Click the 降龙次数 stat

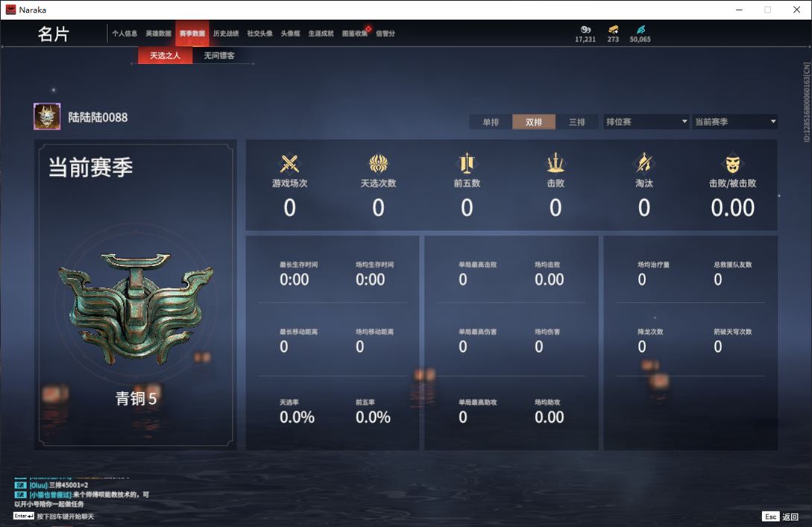point(650,341)
